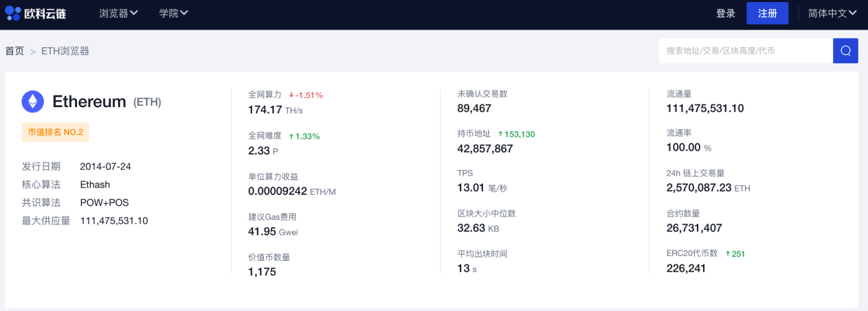Click the 流通量 value 111,475,531.10
This screenshot has height=311, width=868.
coord(705,108)
